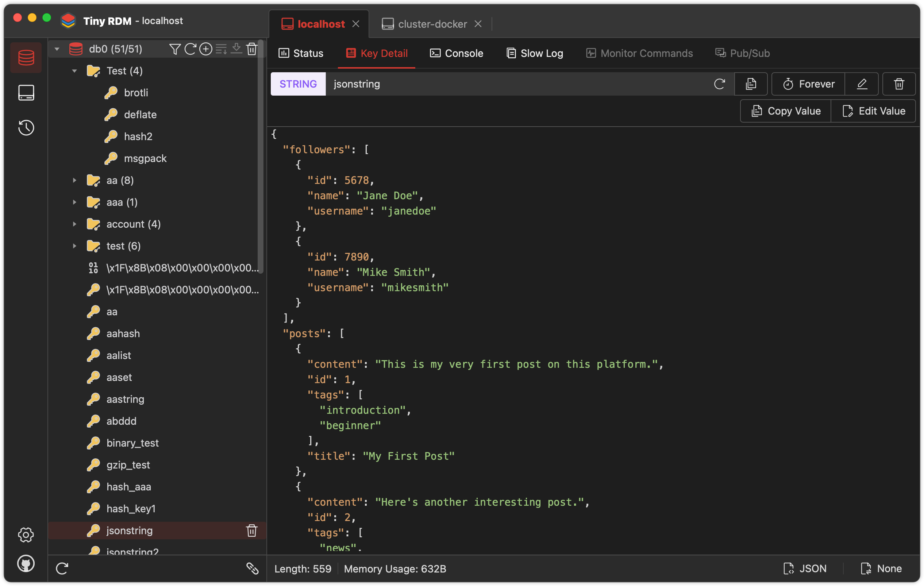Image resolution: width=924 pixels, height=586 pixels.
Task: Expand the test folder group
Action: [75, 245]
